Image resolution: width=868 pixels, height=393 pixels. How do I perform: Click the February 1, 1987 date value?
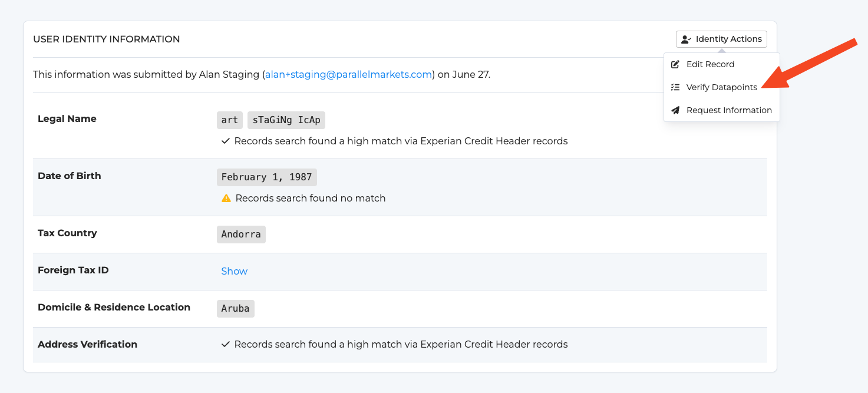point(267,177)
